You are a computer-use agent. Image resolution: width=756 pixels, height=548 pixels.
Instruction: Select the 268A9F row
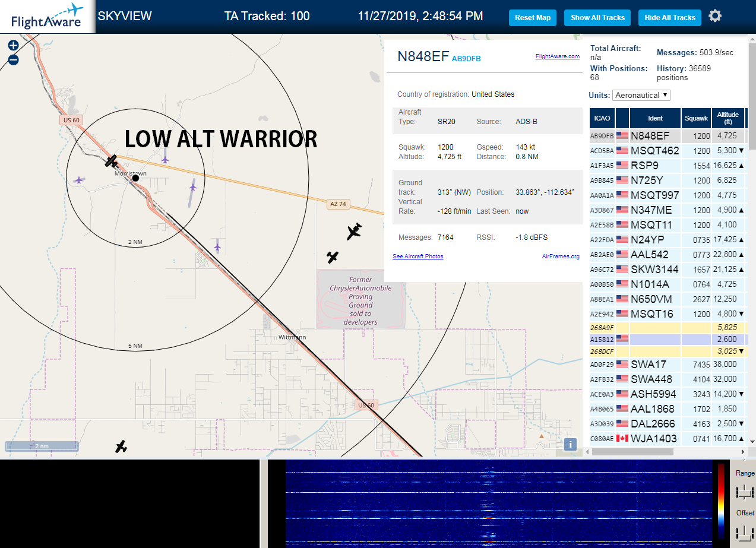[668, 327]
